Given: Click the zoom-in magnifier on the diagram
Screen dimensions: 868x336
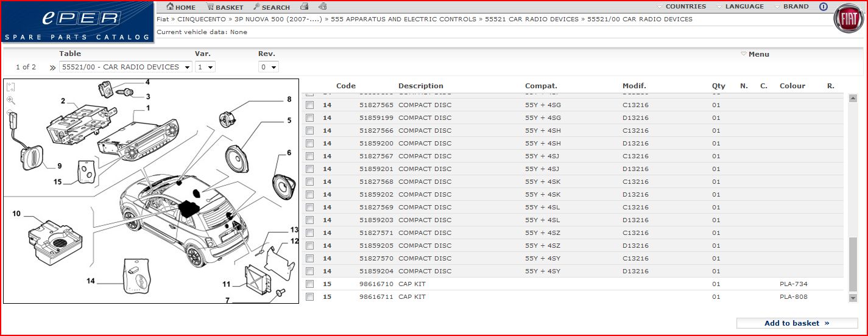Looking at the screenshot, I should [x=11, y=100].
